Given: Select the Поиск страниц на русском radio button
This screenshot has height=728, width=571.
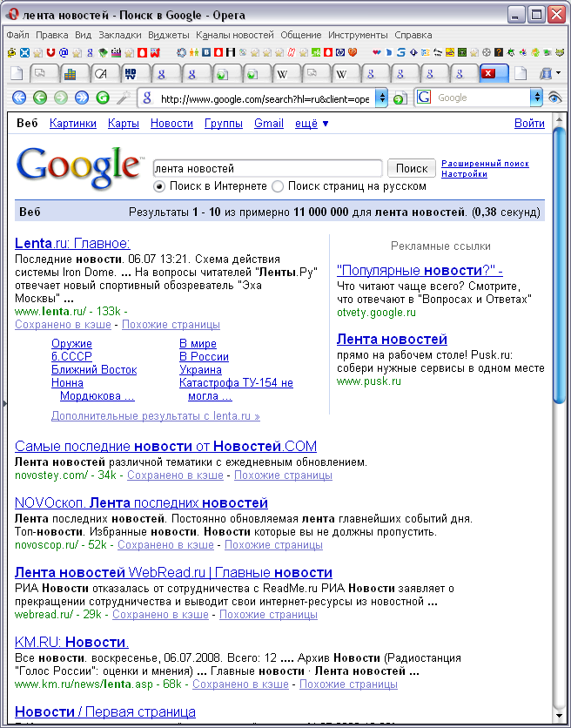Looking at the screenshot, I should tap(278, 186).
